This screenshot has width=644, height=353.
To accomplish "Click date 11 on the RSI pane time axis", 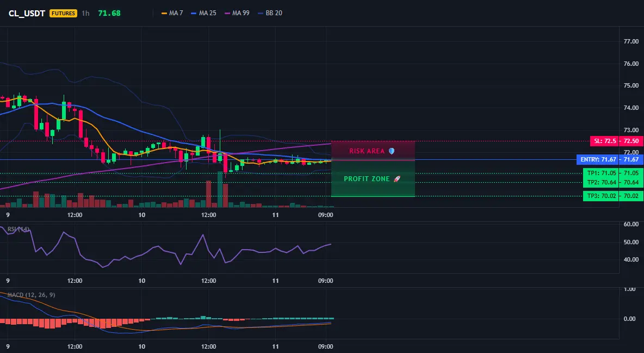I will coord(275,281).
